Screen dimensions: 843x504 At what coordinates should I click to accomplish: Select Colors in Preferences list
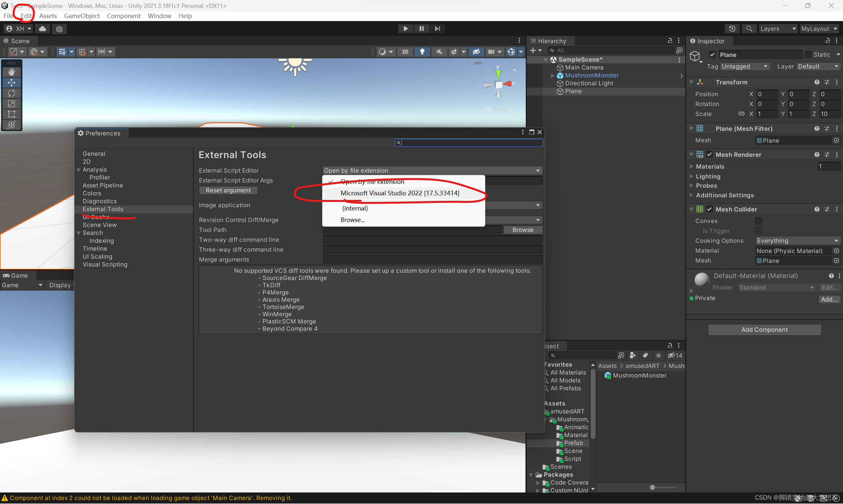pyautogui.click(x=92, y=193)
